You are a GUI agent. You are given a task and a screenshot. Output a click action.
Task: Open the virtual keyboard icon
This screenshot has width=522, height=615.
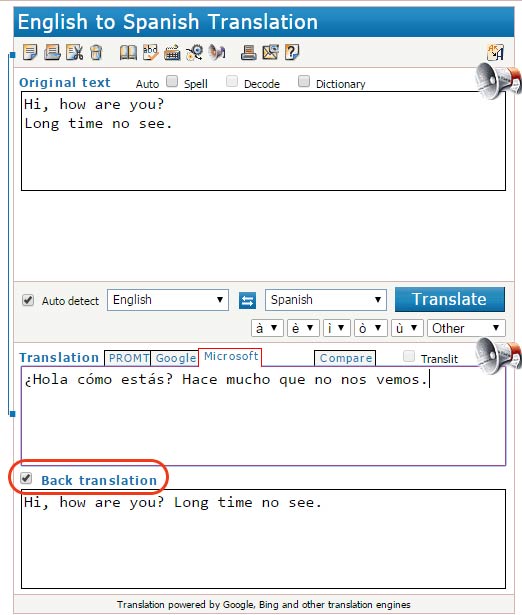(172, 53)
